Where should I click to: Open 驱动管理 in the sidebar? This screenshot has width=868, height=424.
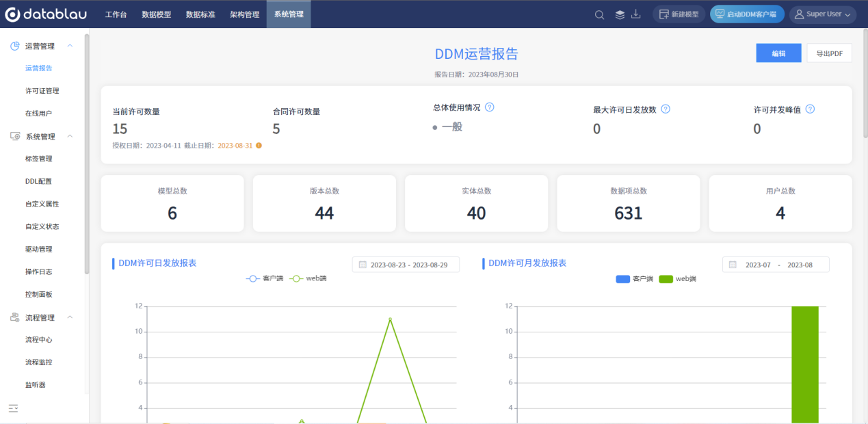(x=39, y=249)
